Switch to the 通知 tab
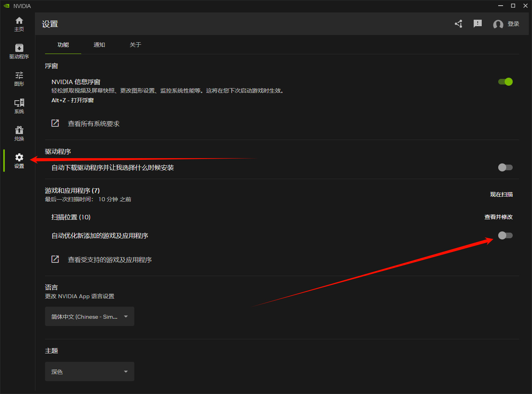Screen dimensions: 532x394 99,45
